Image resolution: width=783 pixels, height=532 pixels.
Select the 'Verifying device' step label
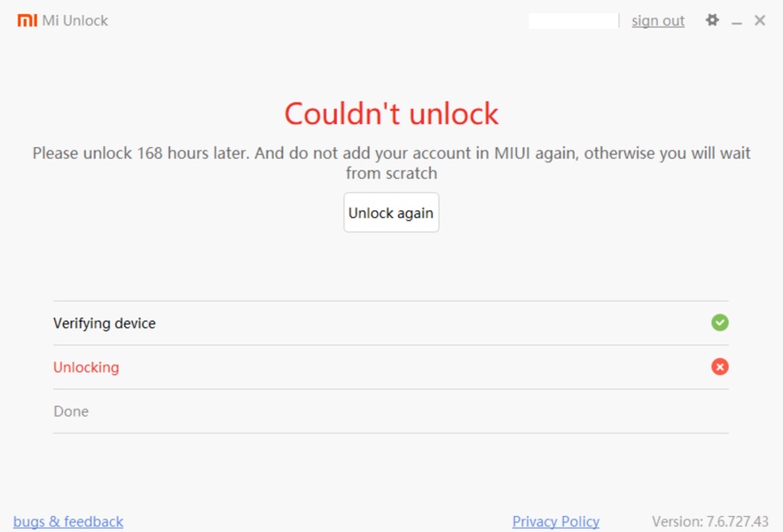[x=105, y=324]
